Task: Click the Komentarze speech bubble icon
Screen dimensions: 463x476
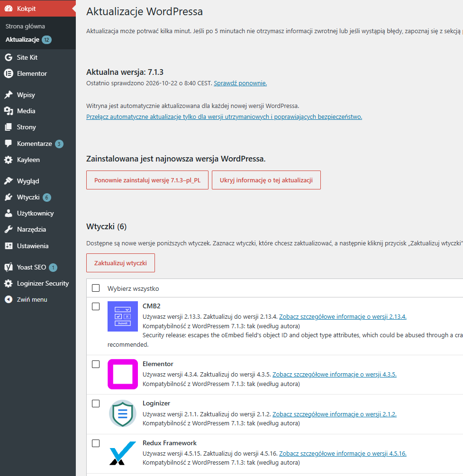Action: coord(9,144)
